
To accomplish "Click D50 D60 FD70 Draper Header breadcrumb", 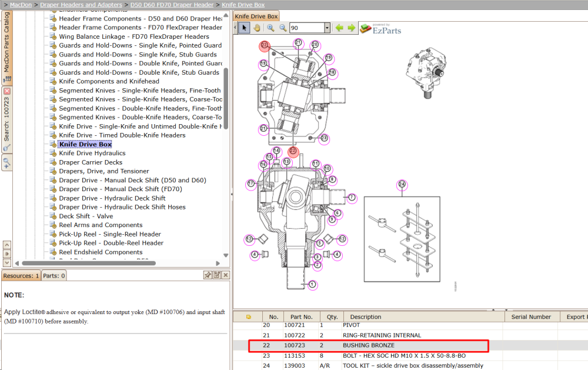I will click(172, 5).
